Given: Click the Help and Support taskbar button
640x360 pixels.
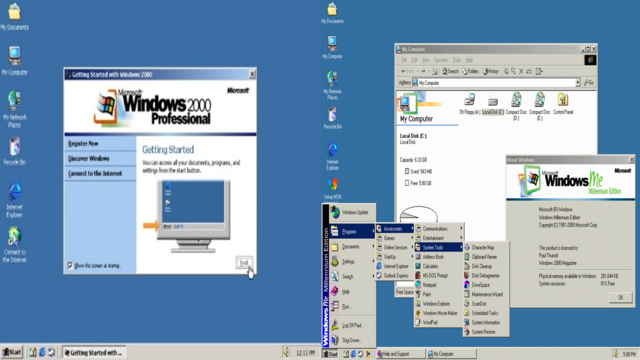Looking at the screenshot, I should coord(400,354).
